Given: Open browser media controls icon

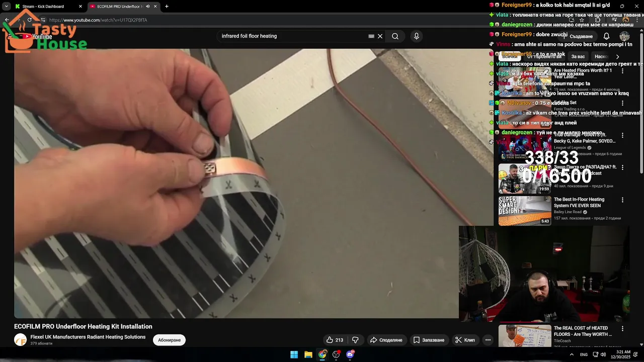Looking at the screenshot, I should [x=614, y=20].
